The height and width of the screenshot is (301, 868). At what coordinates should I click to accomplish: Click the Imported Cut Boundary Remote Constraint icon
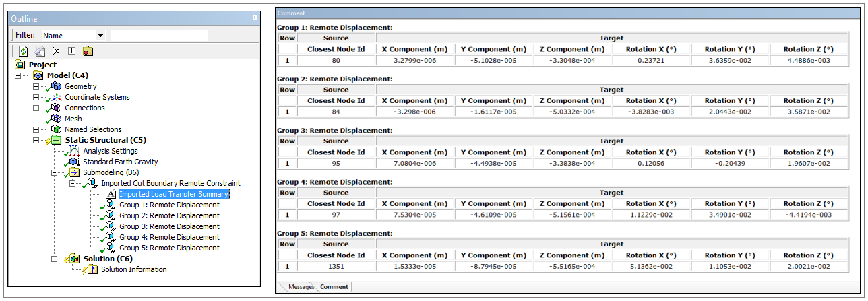point(92,183)
